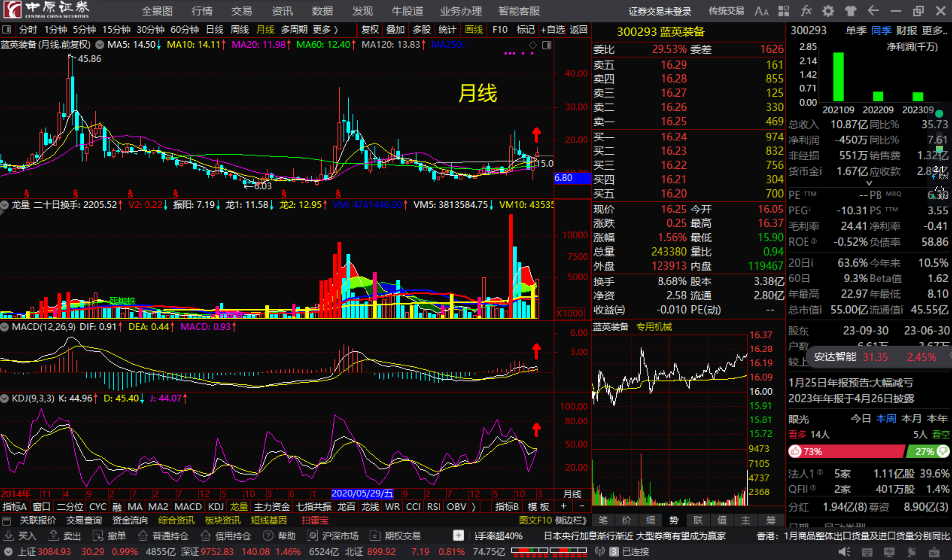Click the sell (卖出) upload icon

pyautogui.click(x=53, y=536)
